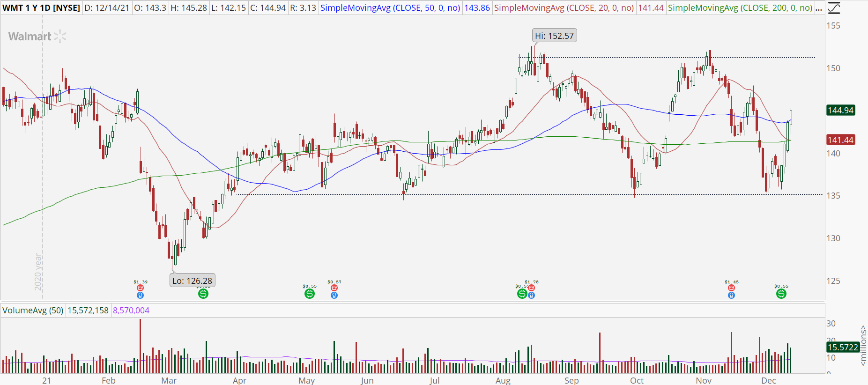Click the lightbulb icon under the $1.39 earnings
The image size is (868, 385).
click(140, 295)
